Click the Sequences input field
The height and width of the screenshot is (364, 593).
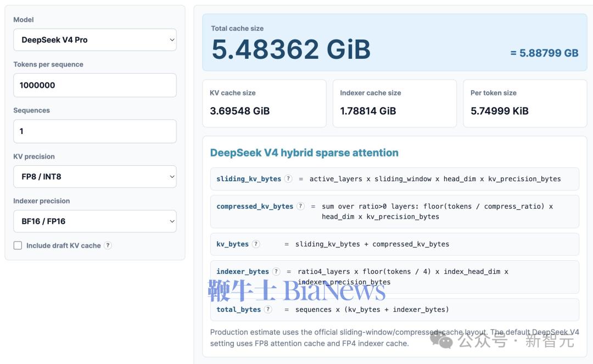coord(95,131)
